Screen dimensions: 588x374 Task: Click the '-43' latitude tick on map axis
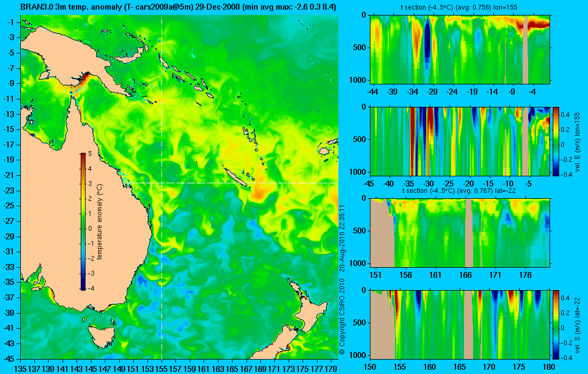(10, 343)
